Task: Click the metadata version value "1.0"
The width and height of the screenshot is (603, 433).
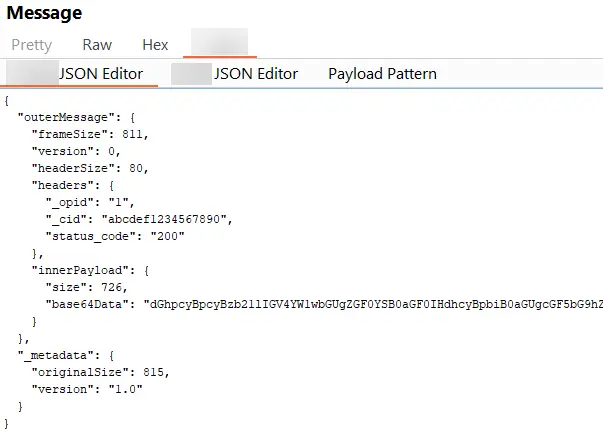Action: point(125,389)
